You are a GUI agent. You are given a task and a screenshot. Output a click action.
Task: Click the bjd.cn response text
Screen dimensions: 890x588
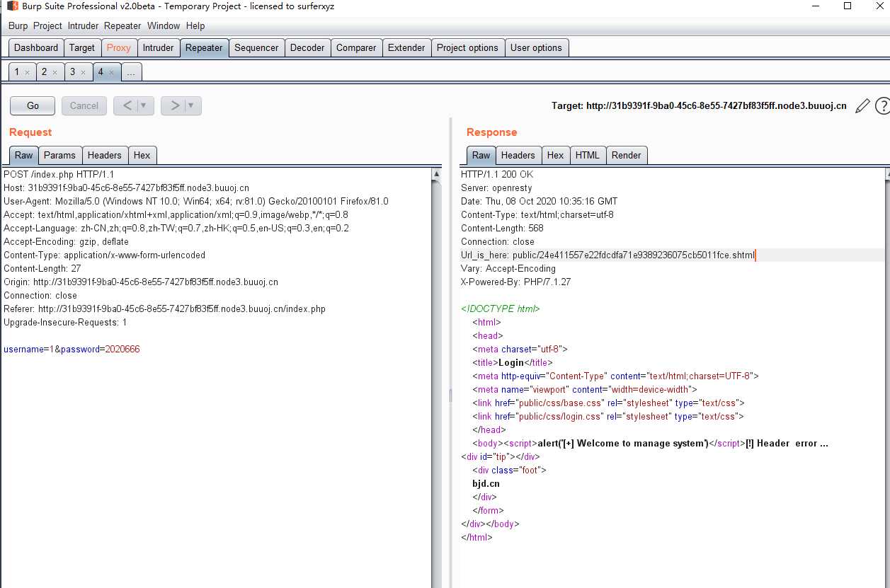click(x=486, y=483)
